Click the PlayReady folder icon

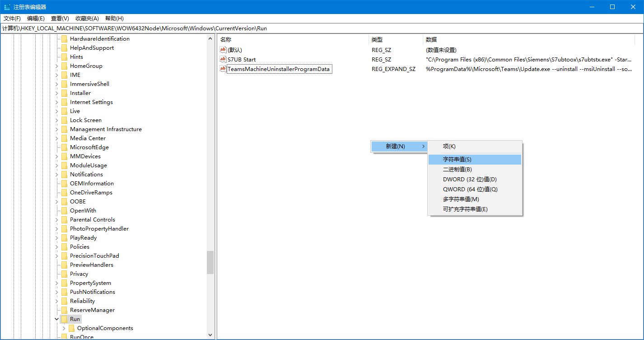coord(64,238)
